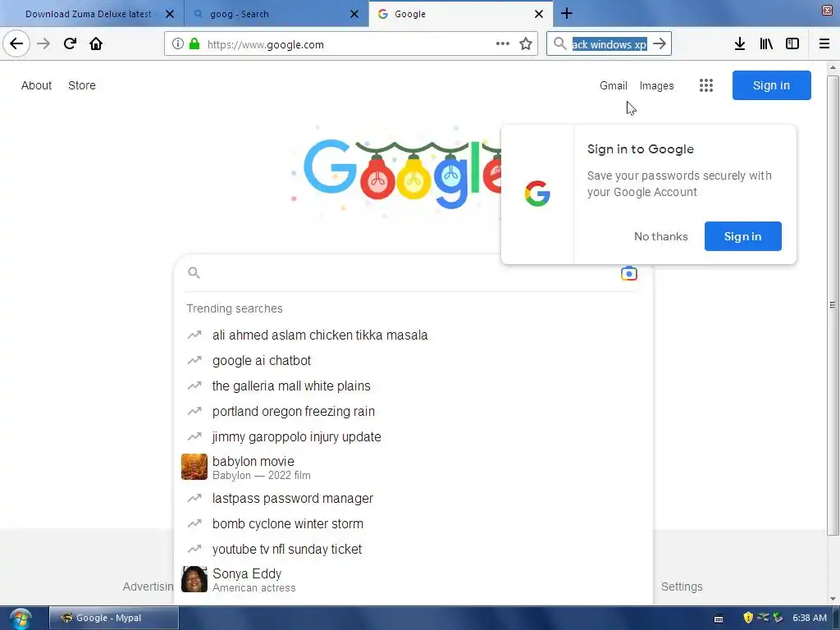
Task: Show site information for google.com
Action: pyautogui.click(x=178, y=44)
